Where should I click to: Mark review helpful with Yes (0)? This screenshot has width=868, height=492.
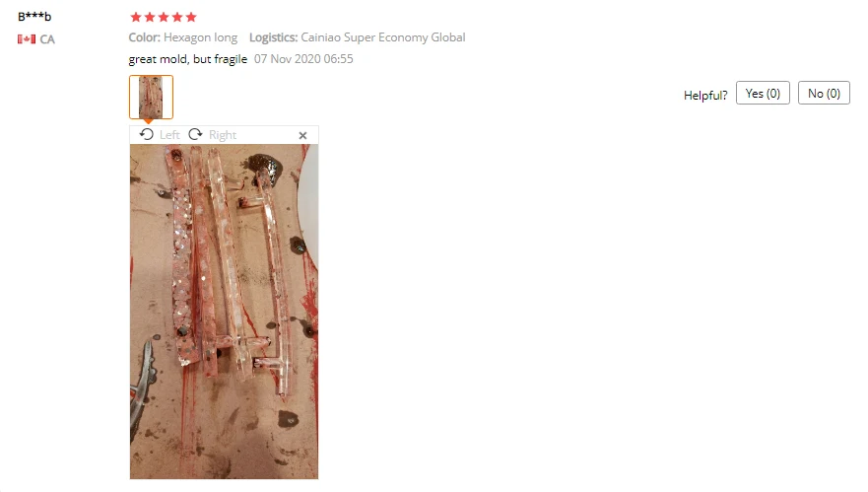763,93
